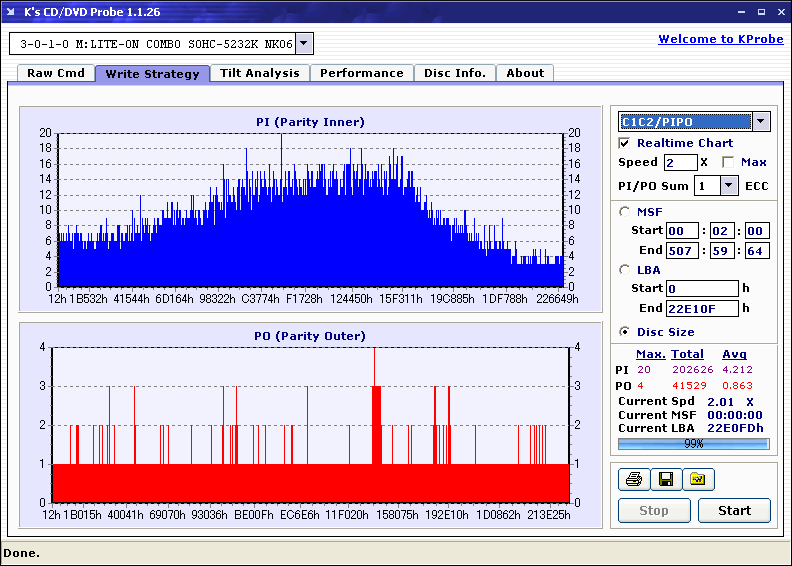This screenshot has height=566, width=792.
Task: Choose the LBA range option
Action: 625,270
